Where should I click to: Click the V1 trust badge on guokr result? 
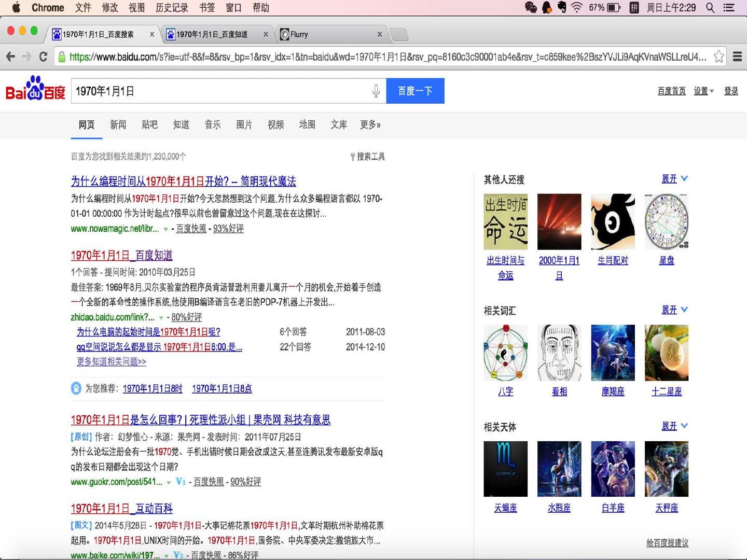[181, 482]
